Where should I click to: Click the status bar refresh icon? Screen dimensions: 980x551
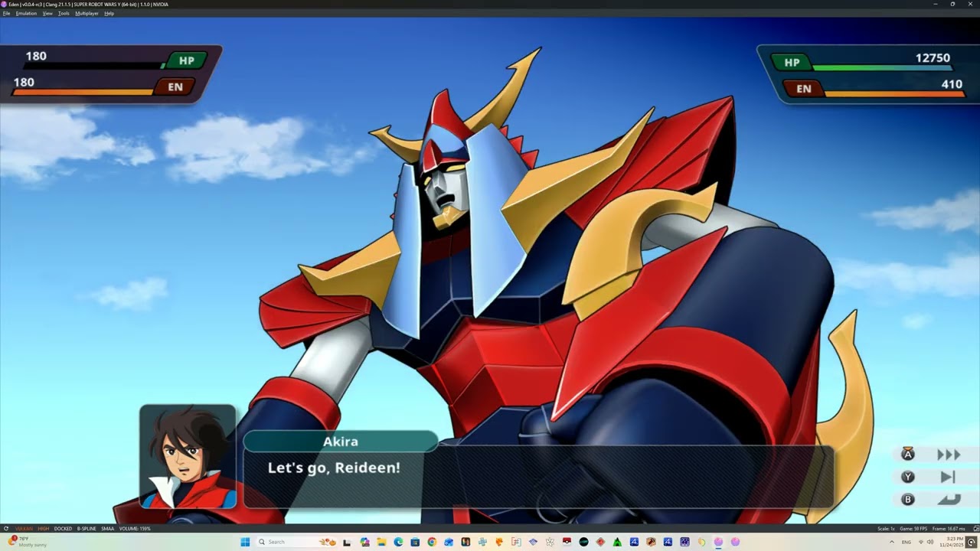6,529
